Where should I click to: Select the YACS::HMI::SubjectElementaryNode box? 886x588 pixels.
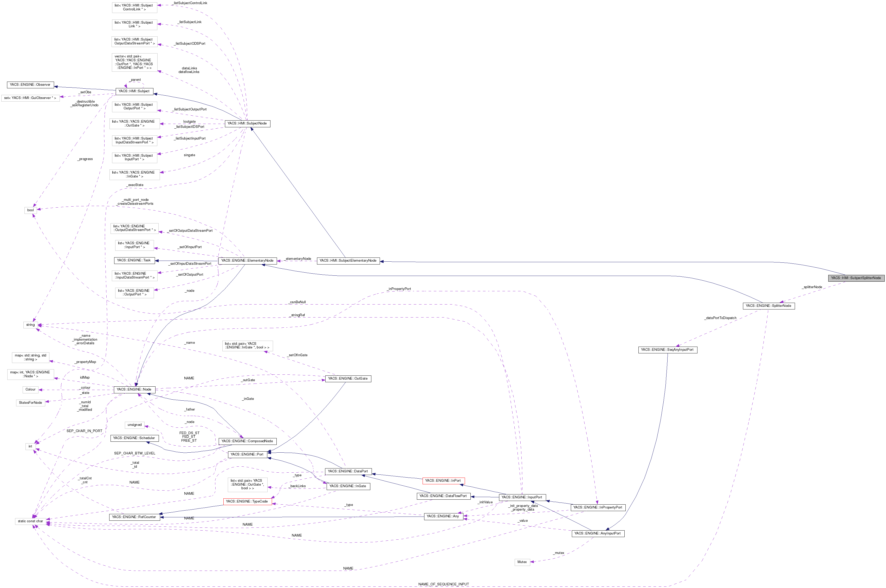coord(349,260)
